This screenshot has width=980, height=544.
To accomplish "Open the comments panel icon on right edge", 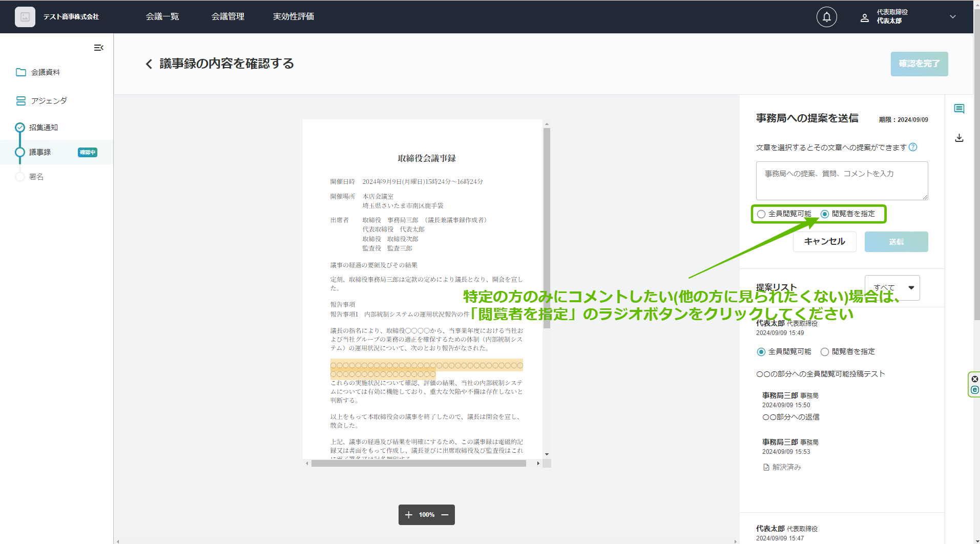I will tap(959, 109).
